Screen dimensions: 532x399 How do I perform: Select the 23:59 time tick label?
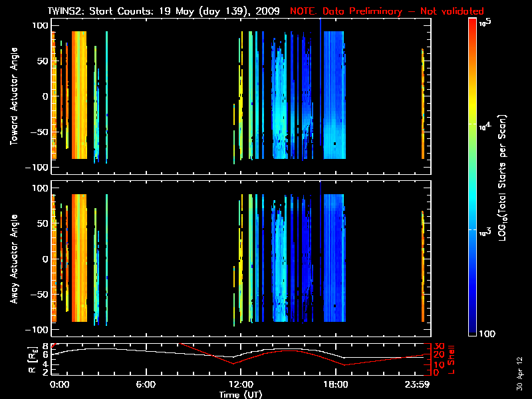424,384
